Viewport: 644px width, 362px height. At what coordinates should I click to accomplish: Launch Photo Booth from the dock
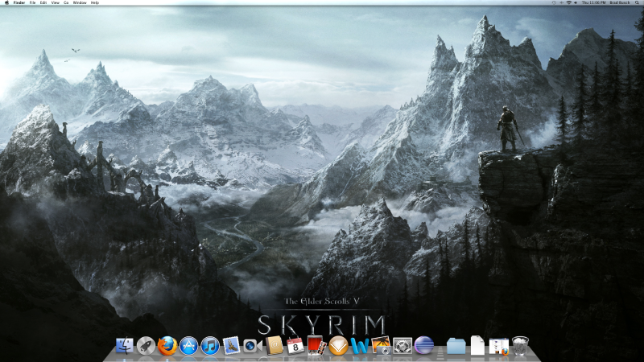[x=316, y=346]
